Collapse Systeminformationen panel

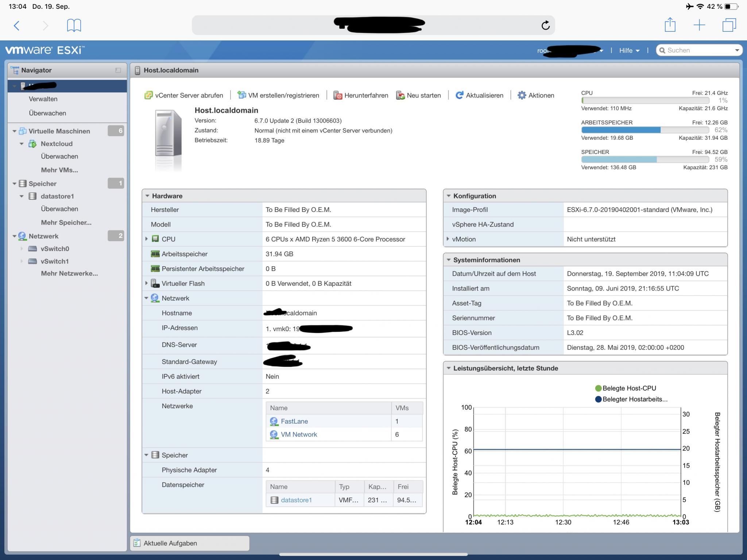pos(449,260)
